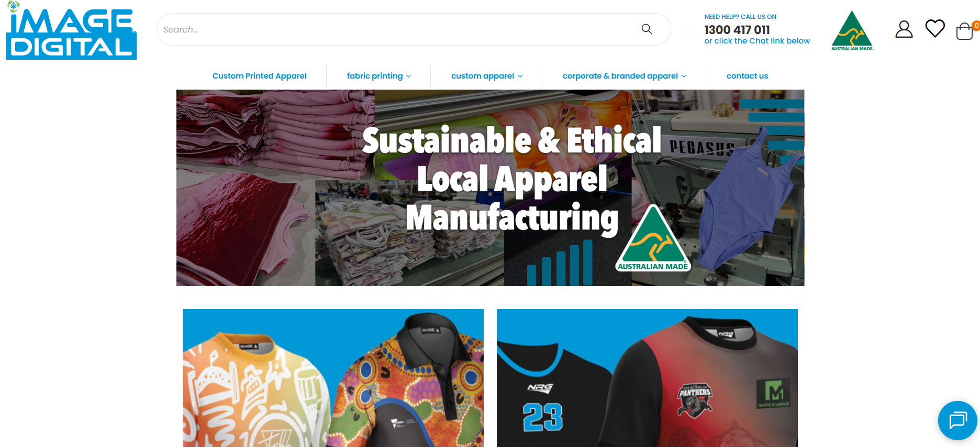Image resolution: width=980 pixels, height=447 pixels.
Task: Click the 'or click the Chat link below' text
Action: coord(757,41)
